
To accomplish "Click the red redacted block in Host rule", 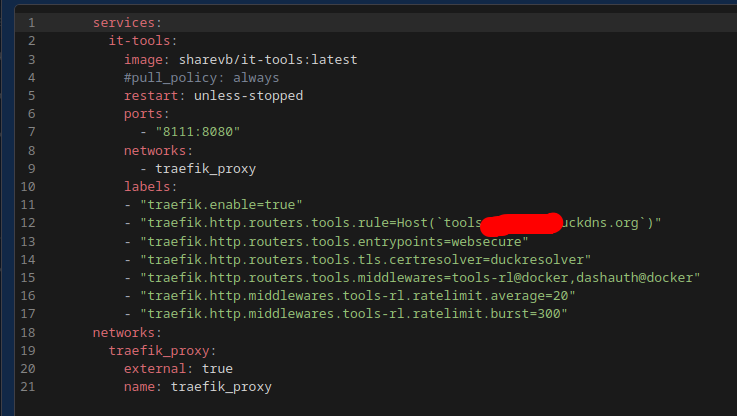I will pyautogui.click(x=521, y=224).
